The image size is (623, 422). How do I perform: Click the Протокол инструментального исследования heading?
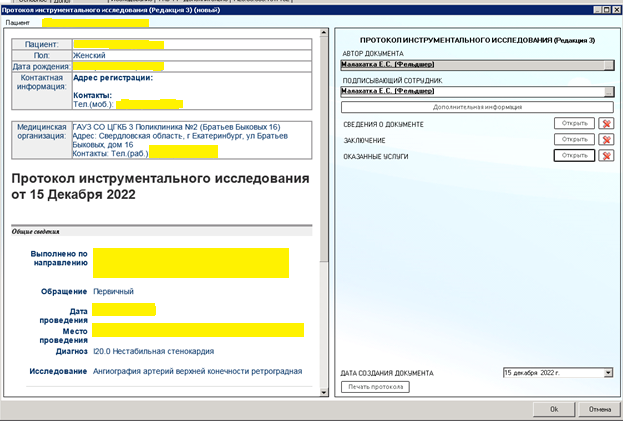click(x=160, y=186)
